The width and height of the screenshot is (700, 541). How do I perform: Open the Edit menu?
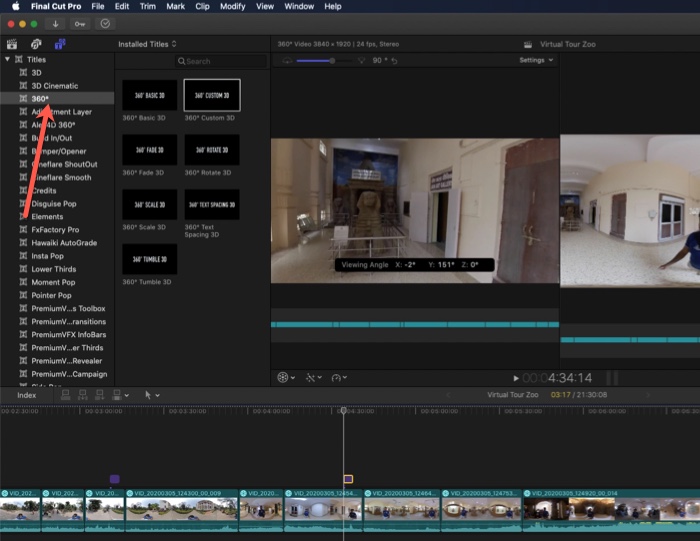pyautogui.click(x=122, y=6)
